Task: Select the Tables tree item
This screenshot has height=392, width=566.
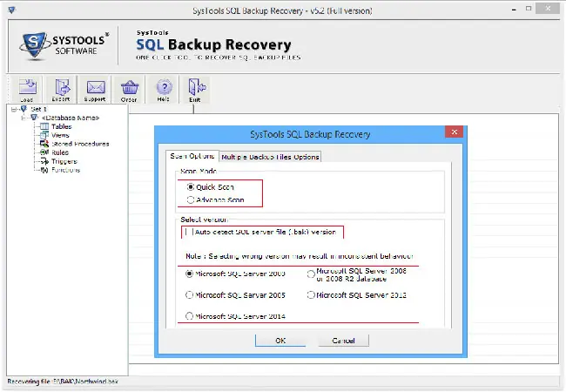Action: [x=61, y=126]
